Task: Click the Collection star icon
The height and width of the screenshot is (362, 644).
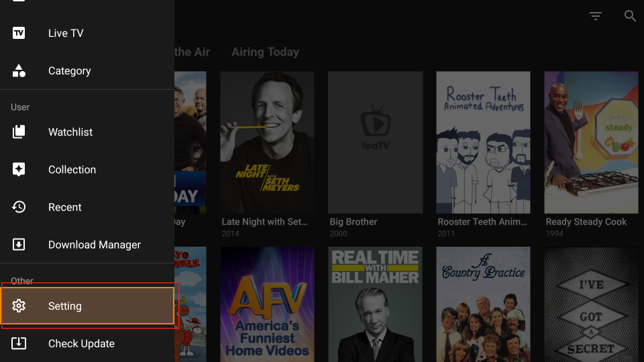Action: (x=19, y=169)
